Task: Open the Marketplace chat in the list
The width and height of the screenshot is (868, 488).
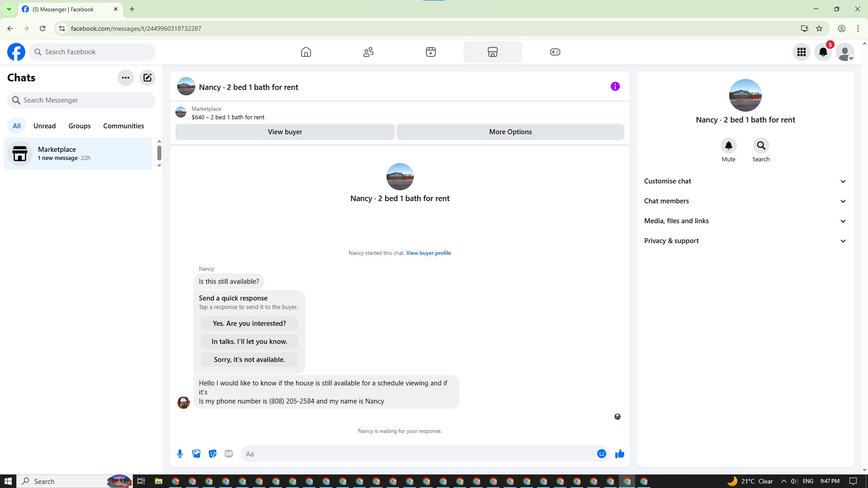Action: [78, 154]
